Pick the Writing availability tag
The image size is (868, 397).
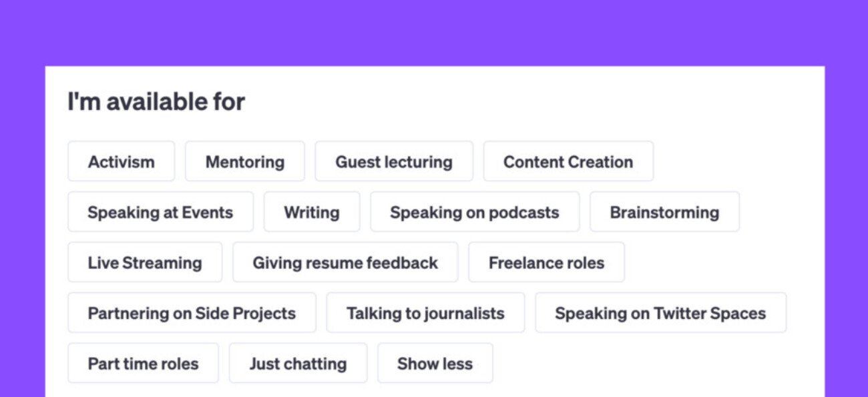[311, 212]
